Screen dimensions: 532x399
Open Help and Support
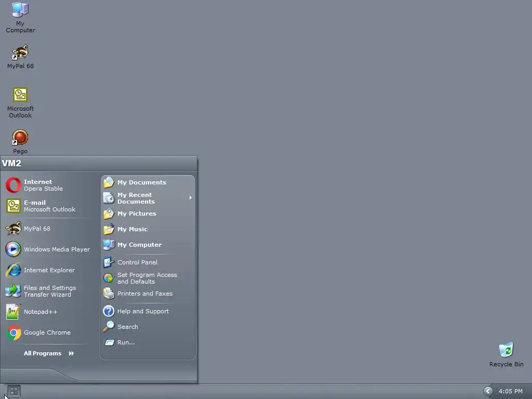(x=148, y=311)
